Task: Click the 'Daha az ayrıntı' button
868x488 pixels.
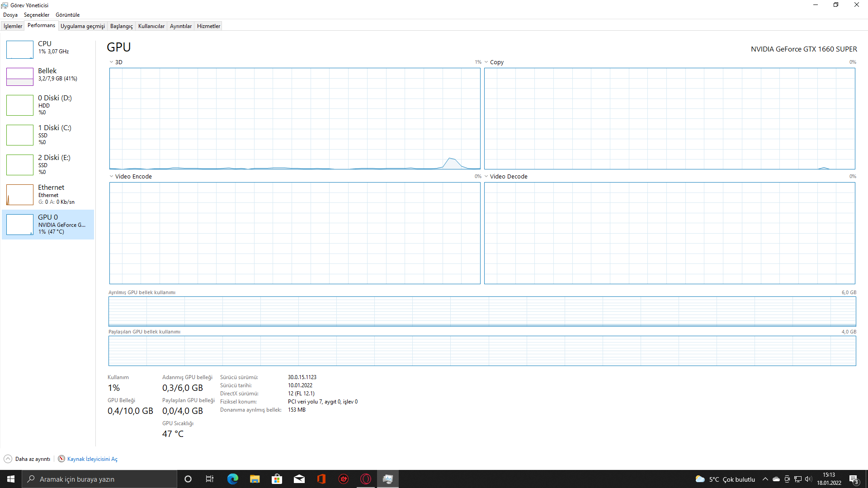Action: tap(33, 459)
